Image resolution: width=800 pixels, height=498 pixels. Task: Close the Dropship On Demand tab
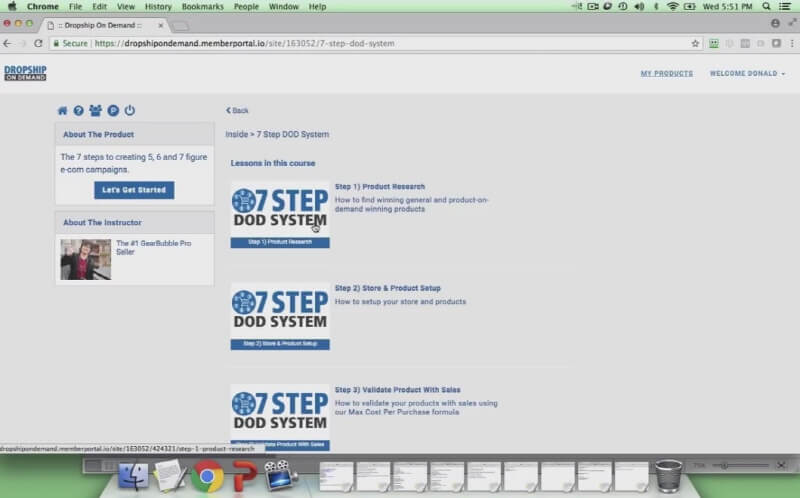pos(161,25)
